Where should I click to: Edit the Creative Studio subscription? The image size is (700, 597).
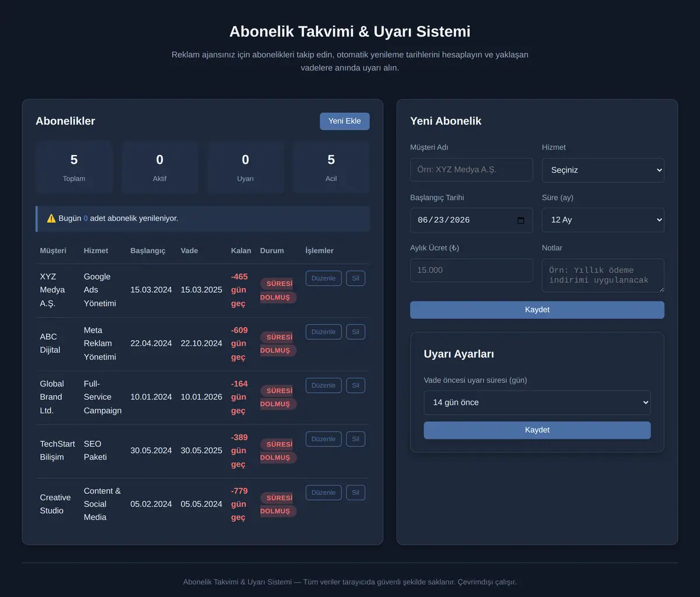(x=324, y=493)
